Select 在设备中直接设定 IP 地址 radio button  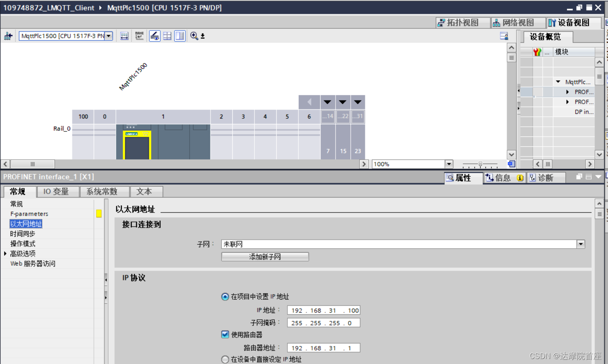coord(225,359)
